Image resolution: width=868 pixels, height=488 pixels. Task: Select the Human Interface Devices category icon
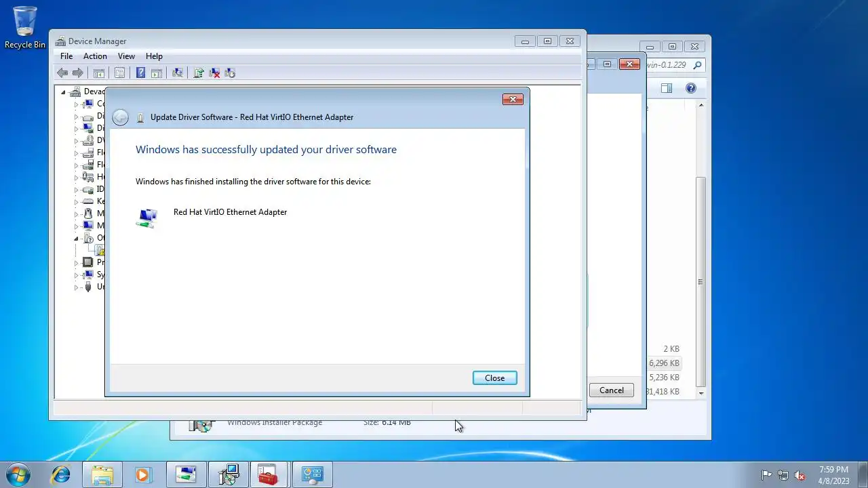pyautogui.click(x=88, y=177)
